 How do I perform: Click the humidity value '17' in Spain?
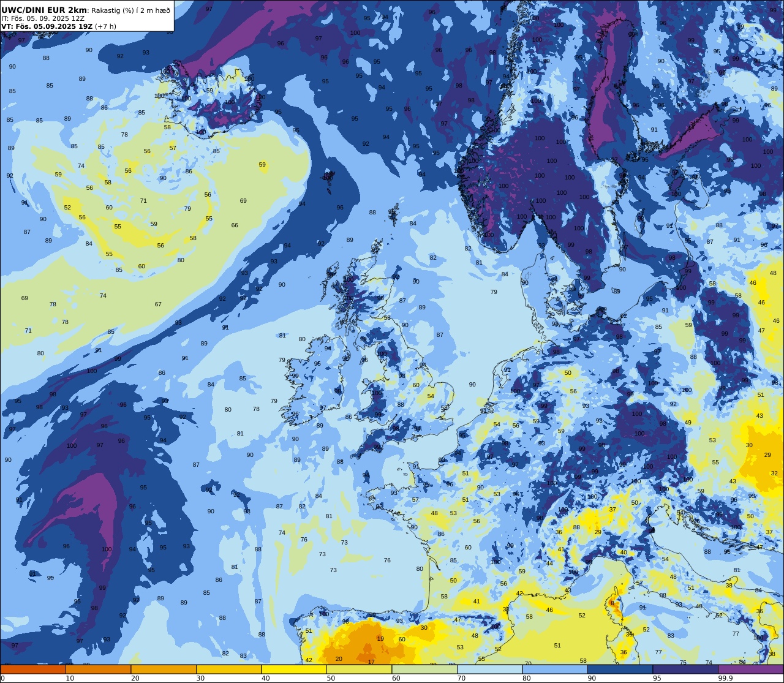(371, 662)
